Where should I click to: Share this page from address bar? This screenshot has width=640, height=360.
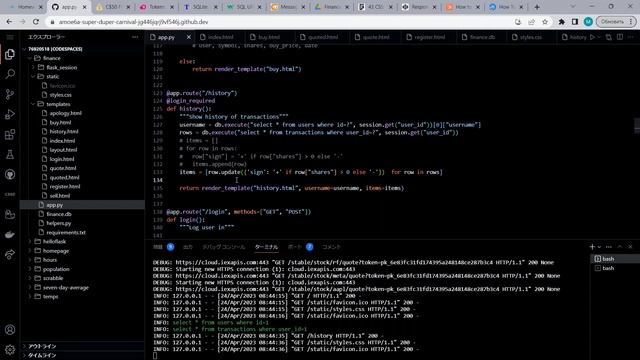tap(531, 22)
